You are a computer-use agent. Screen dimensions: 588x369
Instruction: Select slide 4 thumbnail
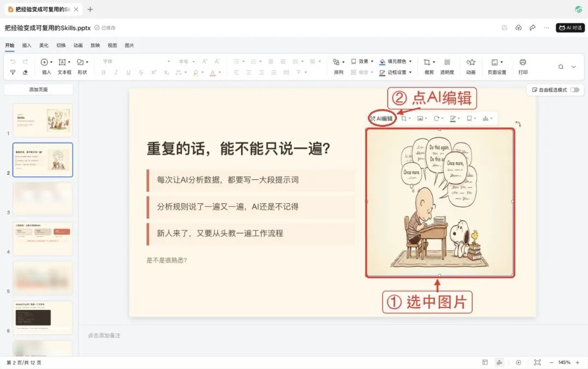pyautogui.click(x=43, y=239)
